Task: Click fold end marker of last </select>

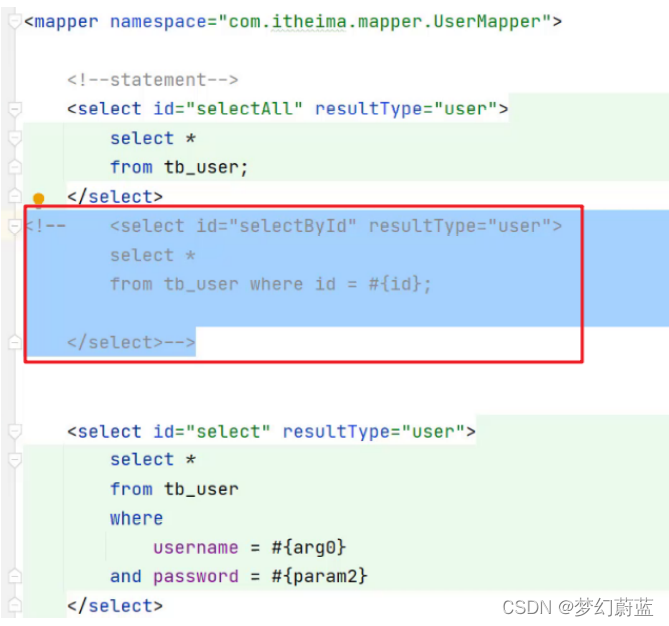Action: (x=15, y=605)
